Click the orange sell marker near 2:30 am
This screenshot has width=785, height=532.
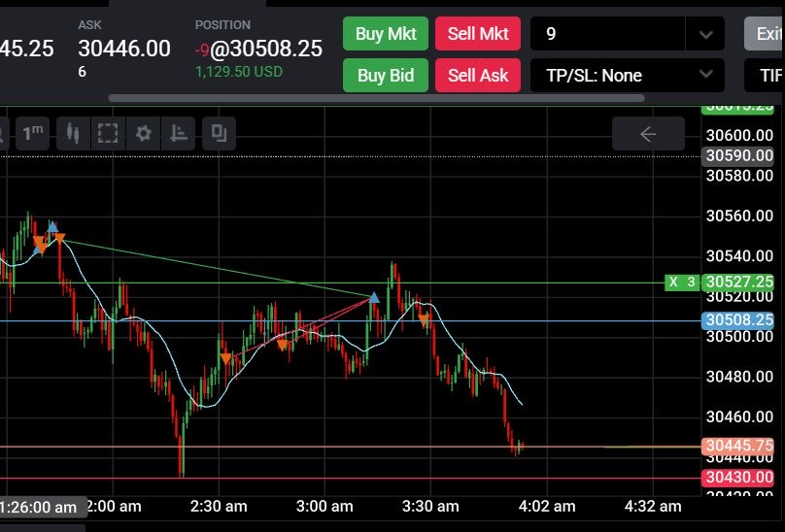tap(226, 358)
